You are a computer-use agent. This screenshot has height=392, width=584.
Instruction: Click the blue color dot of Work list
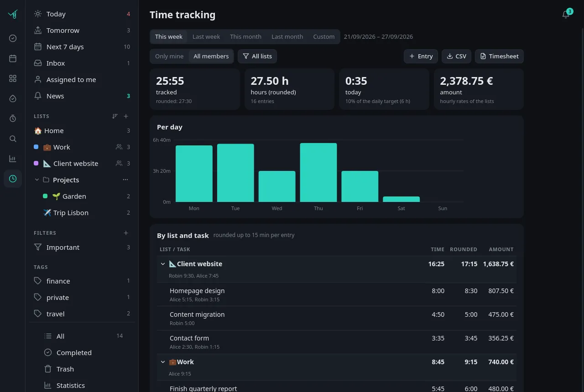coord(36,147)
